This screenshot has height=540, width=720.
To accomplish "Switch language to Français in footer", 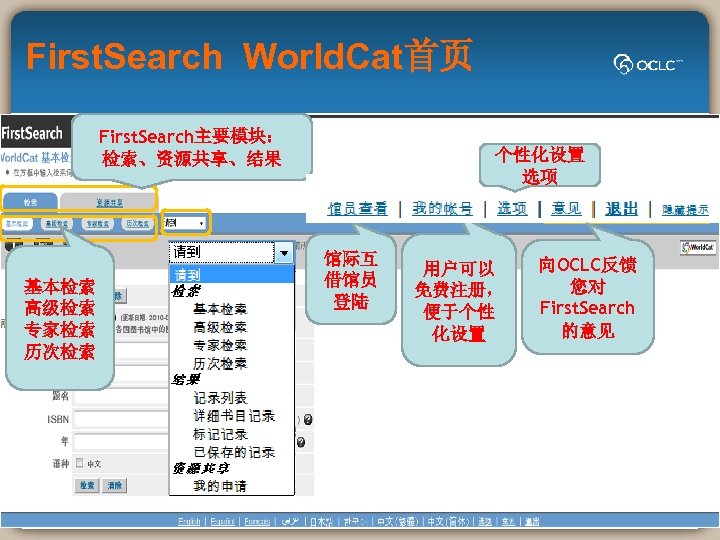I will 257,521.
